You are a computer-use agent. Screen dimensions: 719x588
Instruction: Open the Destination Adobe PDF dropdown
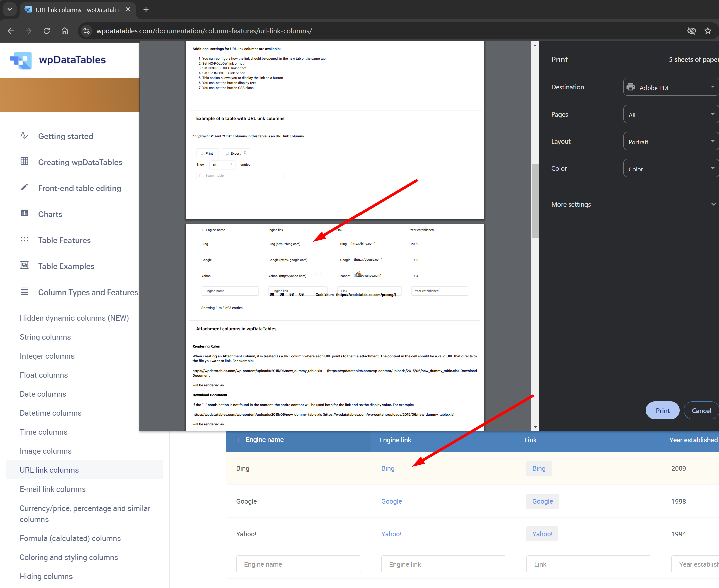[671, 87]
